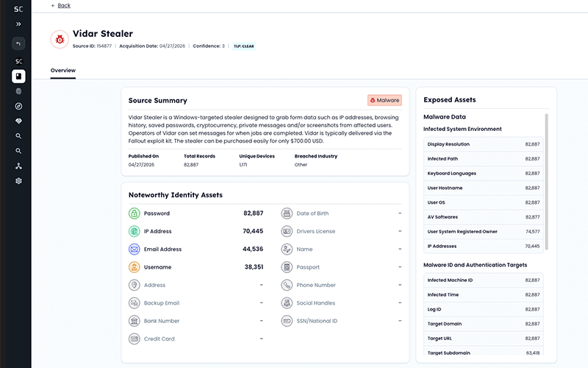Select the User OS row
This screenshot has height=368, width=588.
(484, 202)
